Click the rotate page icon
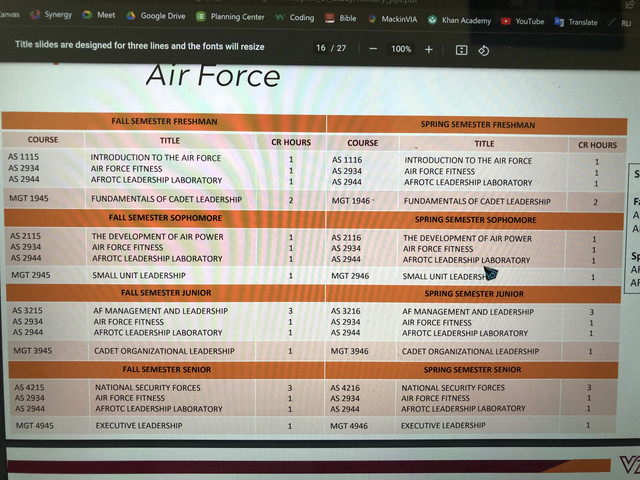This screenshot has height=480, width=640. tap(484, 51)
